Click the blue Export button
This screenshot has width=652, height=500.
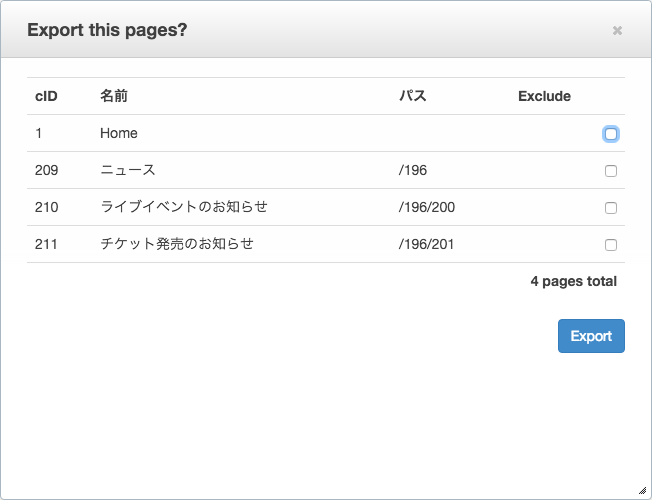coord(591,336)
